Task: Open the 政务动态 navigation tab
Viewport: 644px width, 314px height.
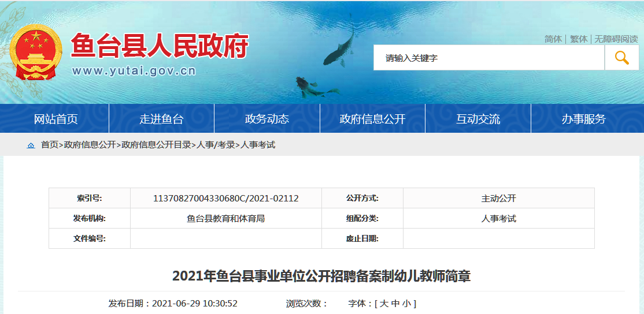Action: pos(267,119)
